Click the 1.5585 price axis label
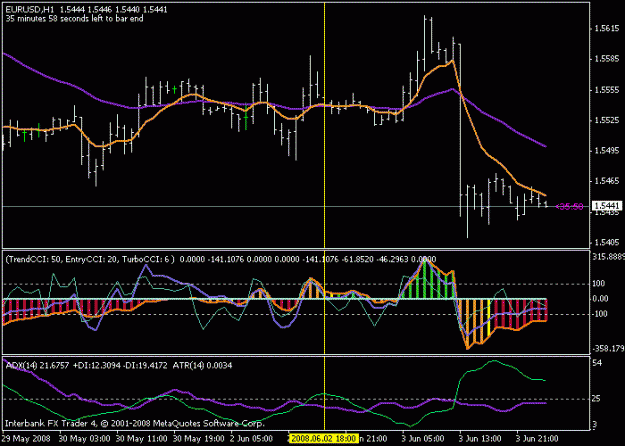 click(x=607, y=59)
